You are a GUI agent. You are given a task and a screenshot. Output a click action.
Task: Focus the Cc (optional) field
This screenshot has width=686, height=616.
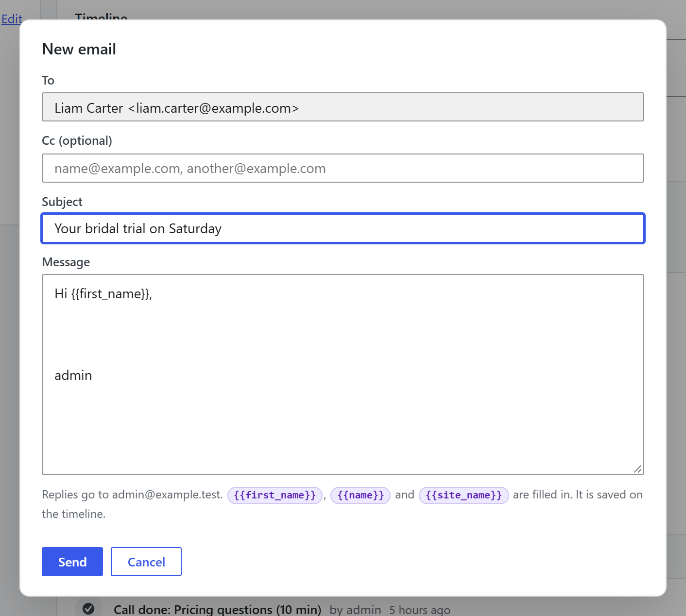pos(343,168)
